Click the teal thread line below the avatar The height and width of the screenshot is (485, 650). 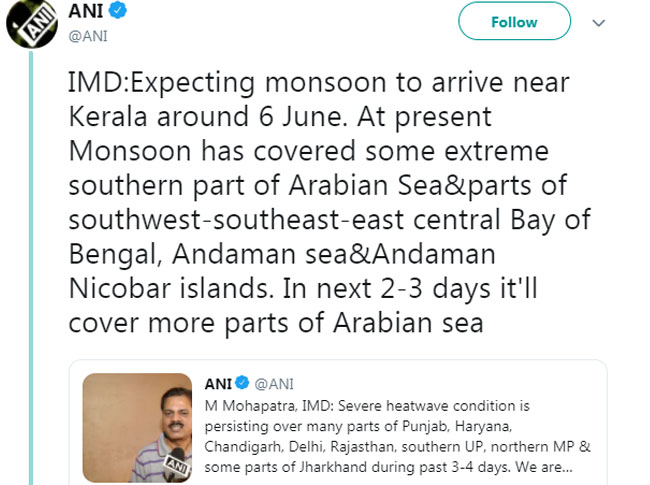(x=31, y=267)
